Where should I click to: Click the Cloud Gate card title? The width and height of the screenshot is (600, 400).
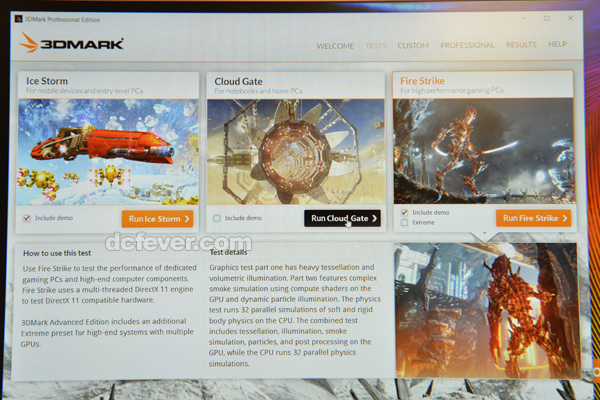pos(238,82)
